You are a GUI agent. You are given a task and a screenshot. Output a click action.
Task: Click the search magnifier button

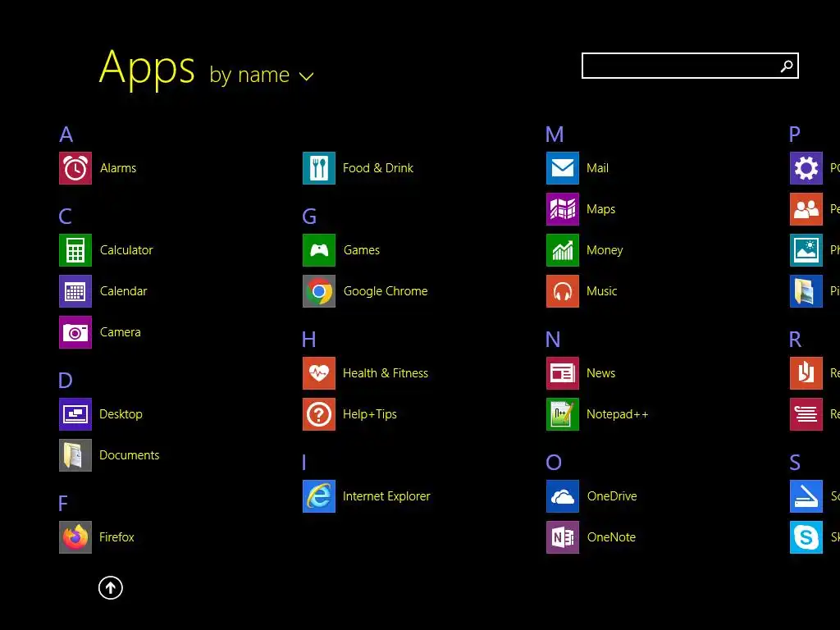pyautogui.click(x=787, y=66)
